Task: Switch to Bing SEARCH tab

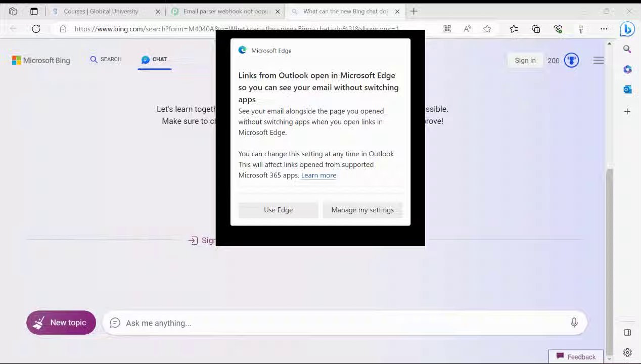Action: click(x=106, y=59)
